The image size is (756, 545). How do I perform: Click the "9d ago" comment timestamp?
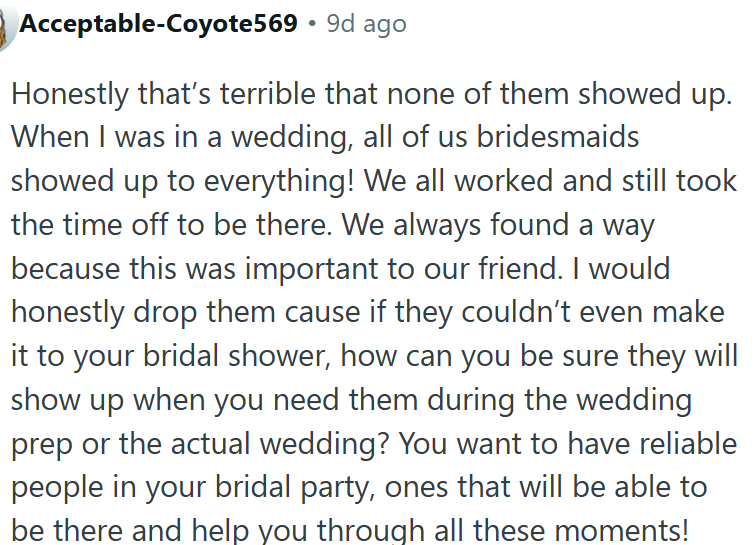coord(366,24)
